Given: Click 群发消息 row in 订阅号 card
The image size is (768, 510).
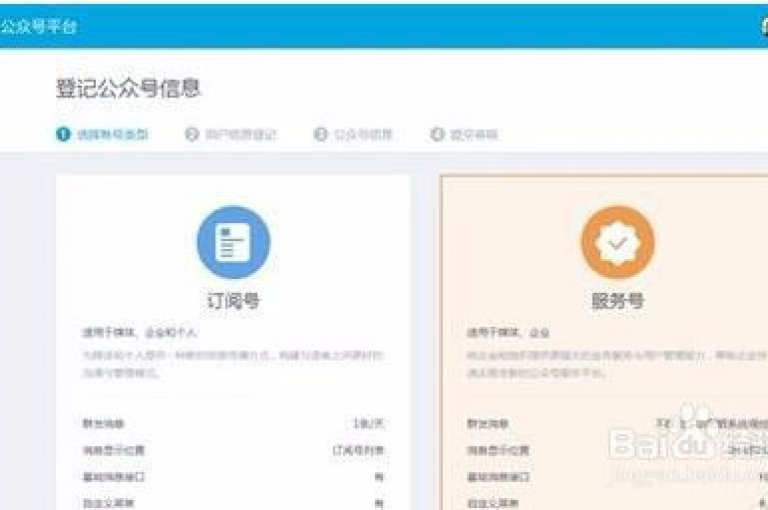Looking at the screenshot, I should point(233,423).
